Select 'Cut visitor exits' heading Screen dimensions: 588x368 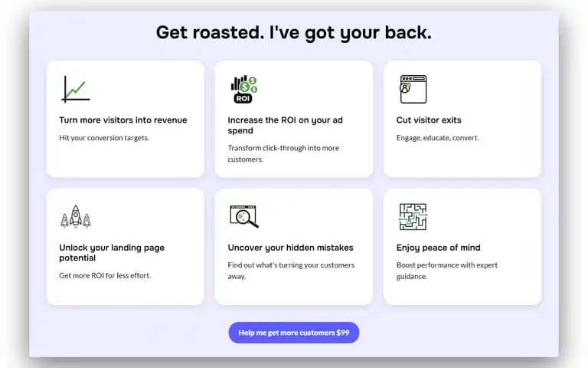[429, 120]
